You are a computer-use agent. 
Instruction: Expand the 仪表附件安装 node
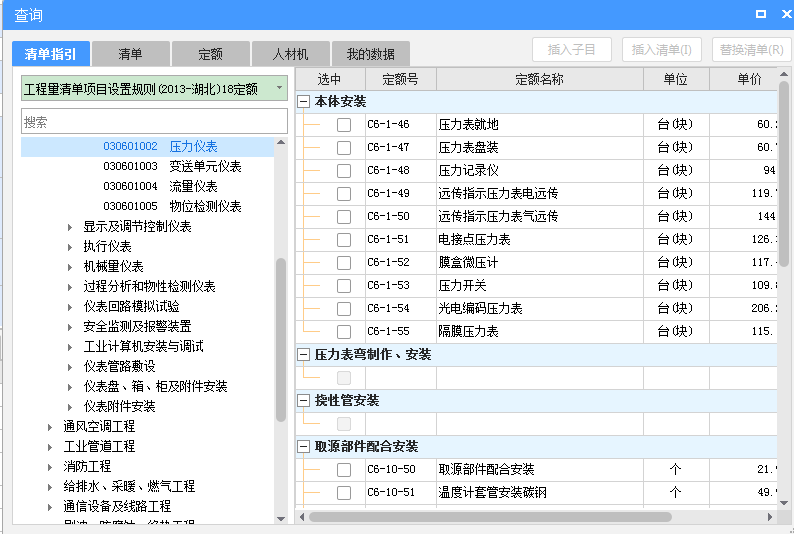tap(70, 407)
